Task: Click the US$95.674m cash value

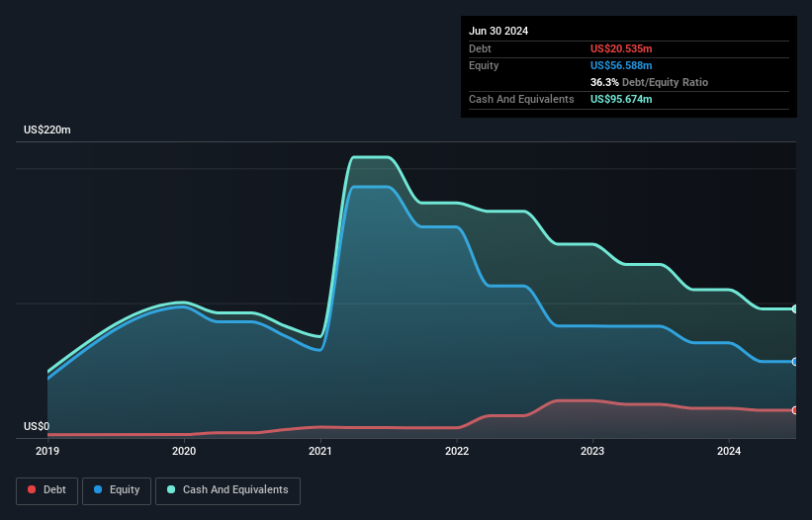Action: (x=621, y=99)
